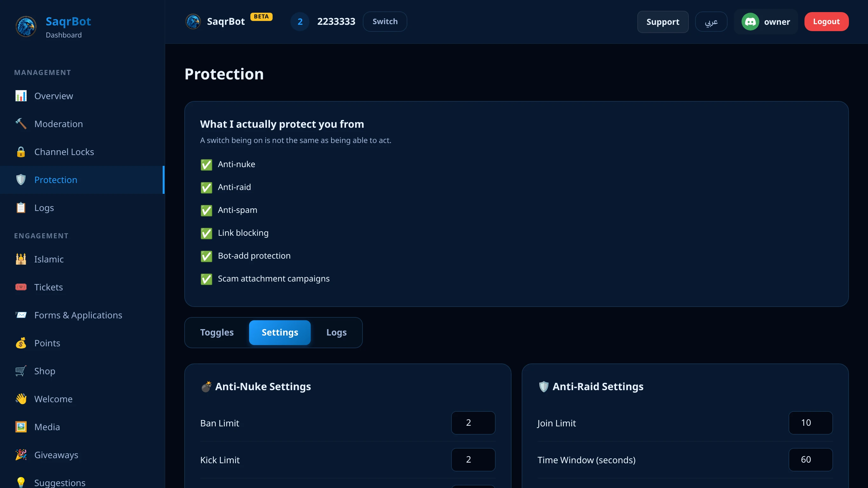The height and width of the screenshot is (488, 868).
Task: Click the Channel Locks padlock icon
Action: (21, 152)
